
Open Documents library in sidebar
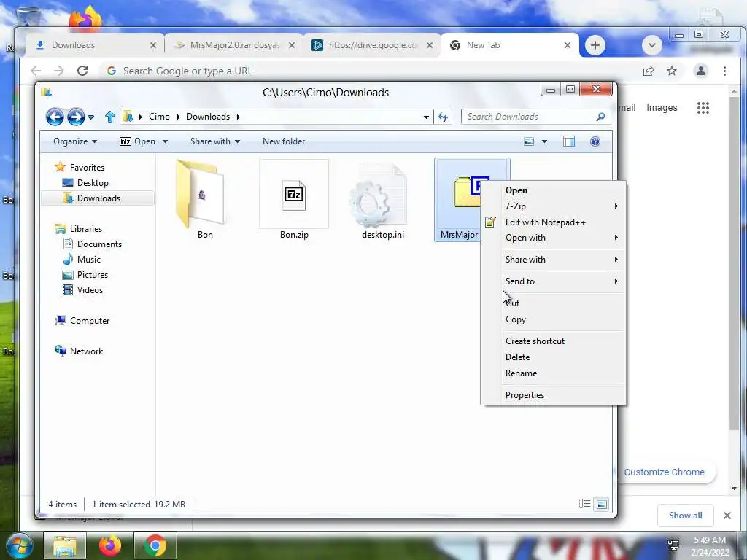click(x=99, y=244)
